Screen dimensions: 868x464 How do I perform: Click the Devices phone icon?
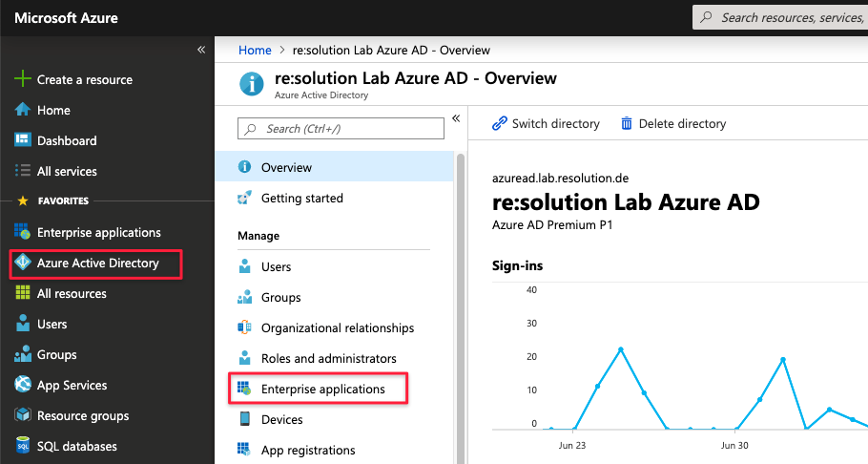click(x=244, y=418)
